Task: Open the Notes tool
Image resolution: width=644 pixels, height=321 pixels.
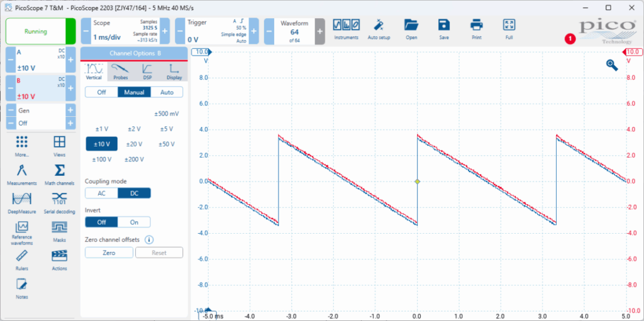Action: pos(22,288)
